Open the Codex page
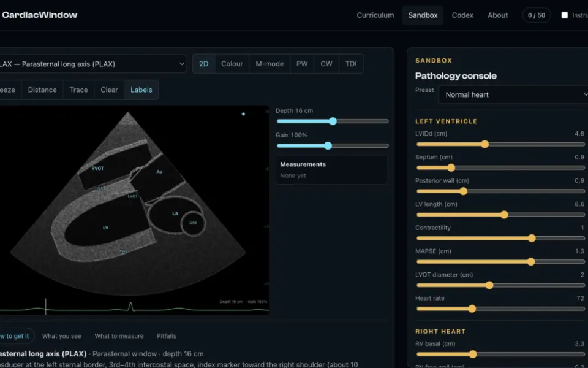Screen dimensions: 588x368 (x=462, y=15)
